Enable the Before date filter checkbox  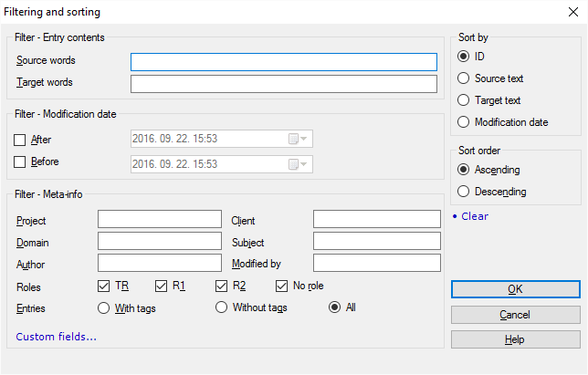[x=21, y=163]
